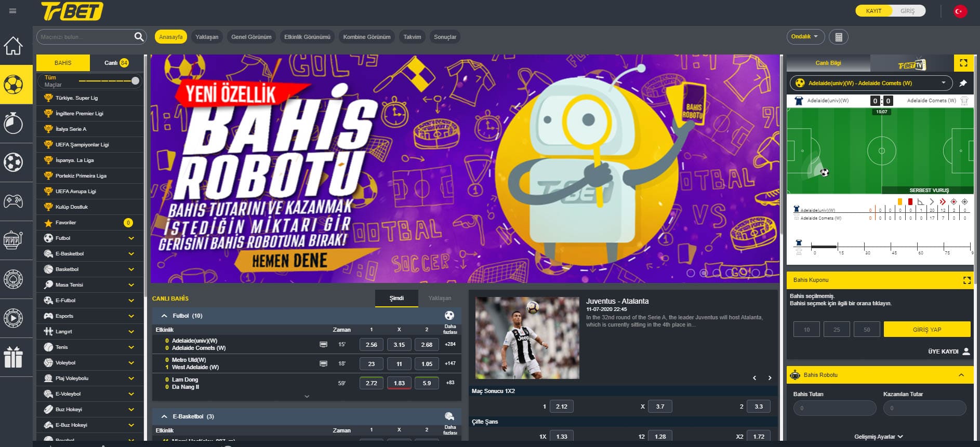This screenshot has width=980, height=447.
Task: Select the 2.56 odds for Adelaide(univ)(W)
Action: pos(371,345)
